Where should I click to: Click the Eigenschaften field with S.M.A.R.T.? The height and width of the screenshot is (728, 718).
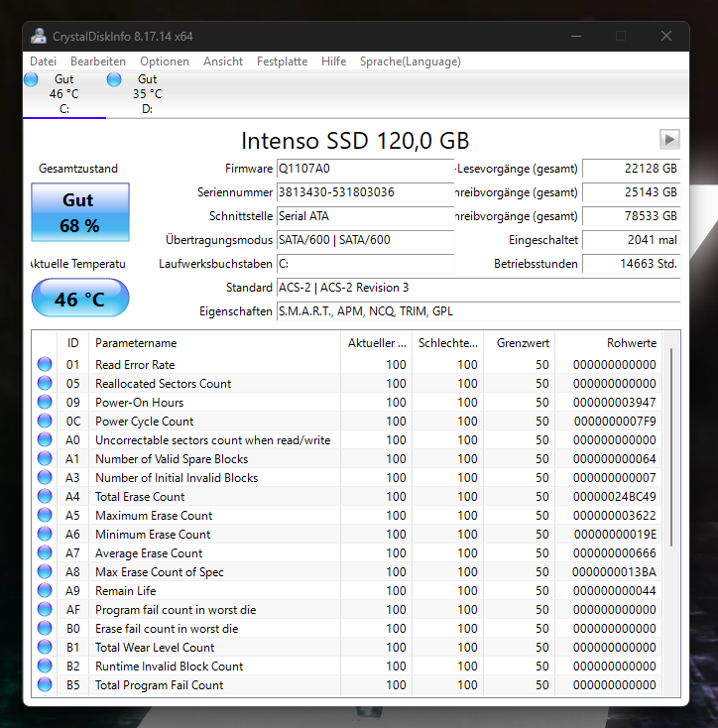click(479, 311)
